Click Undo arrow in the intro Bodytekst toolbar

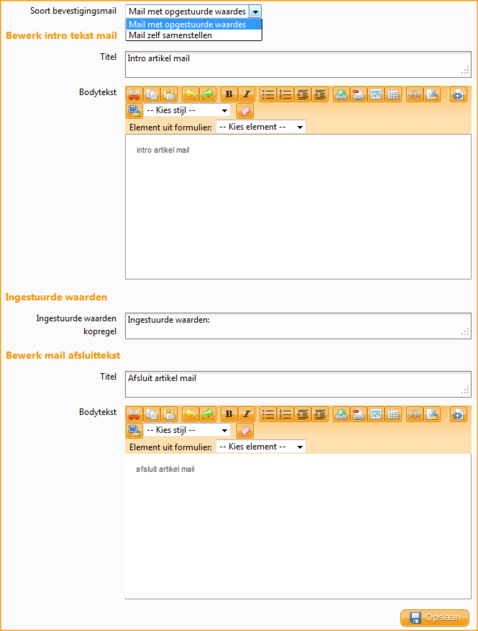click(x=190, y=95)
